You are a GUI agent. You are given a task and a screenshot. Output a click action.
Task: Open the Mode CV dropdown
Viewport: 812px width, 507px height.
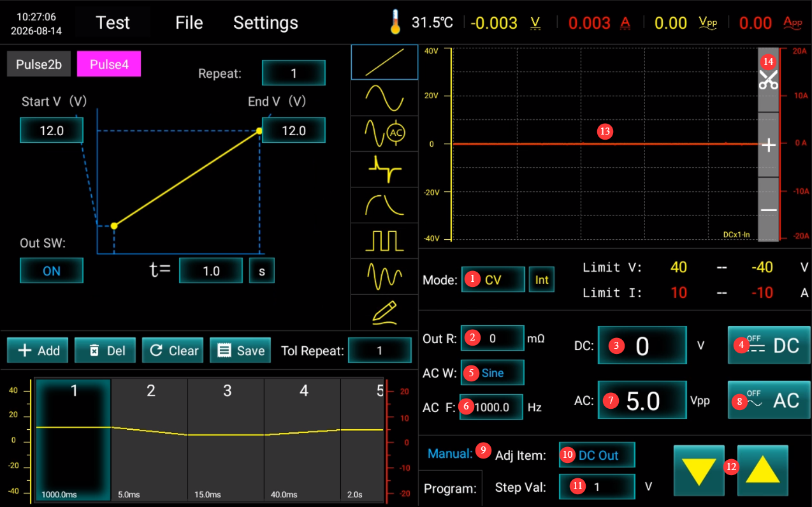click(493, 279)
